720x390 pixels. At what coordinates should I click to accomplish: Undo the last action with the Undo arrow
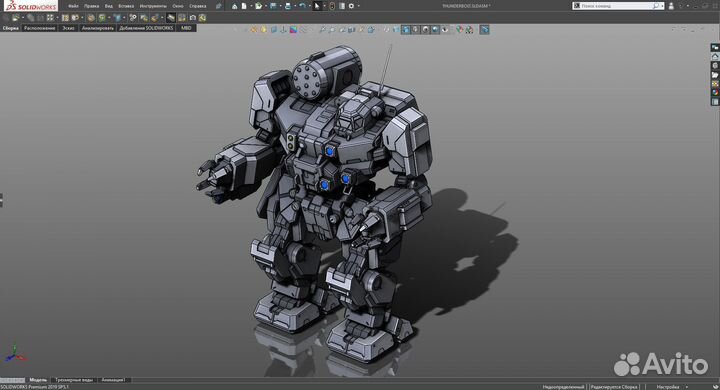coord(302,6)
